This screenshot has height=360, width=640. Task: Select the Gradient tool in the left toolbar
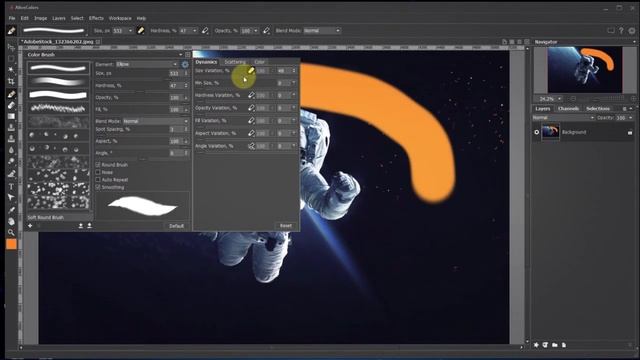point(11,117)
